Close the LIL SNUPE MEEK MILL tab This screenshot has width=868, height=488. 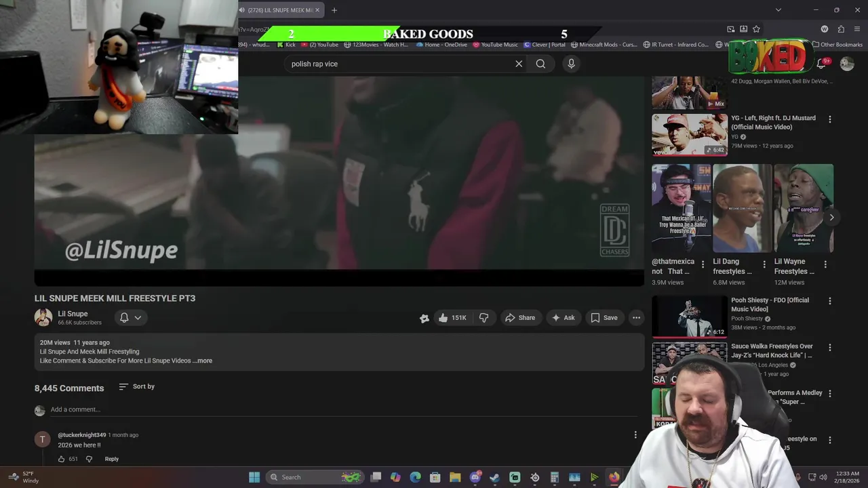(x=317, y=10)
